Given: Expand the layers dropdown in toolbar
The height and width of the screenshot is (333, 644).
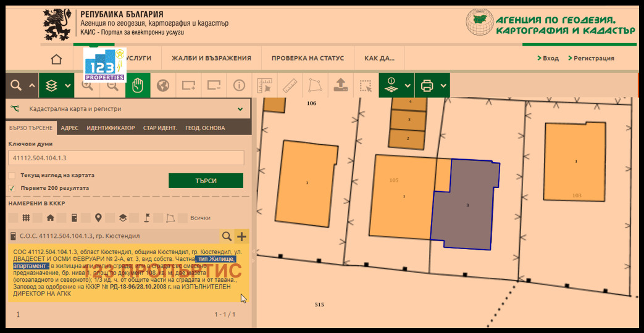Looking at the screenshot, I should click(x=67, y=86).
